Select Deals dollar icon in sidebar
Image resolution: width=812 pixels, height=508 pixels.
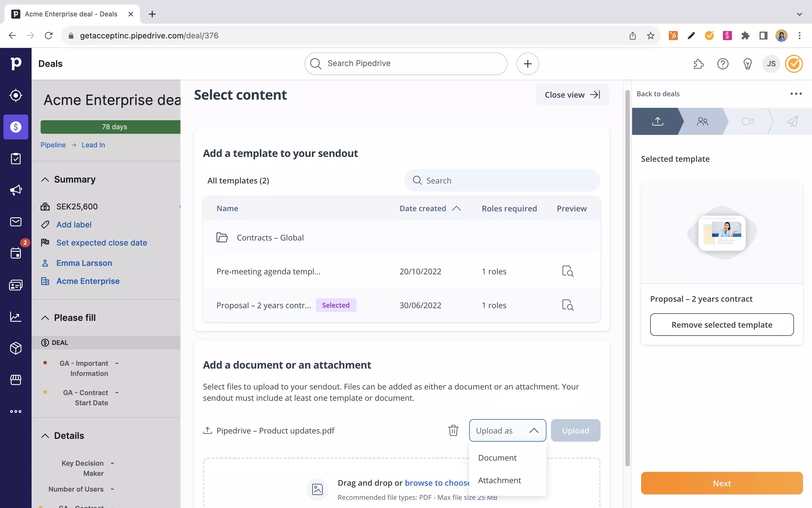tap(16, 127)
